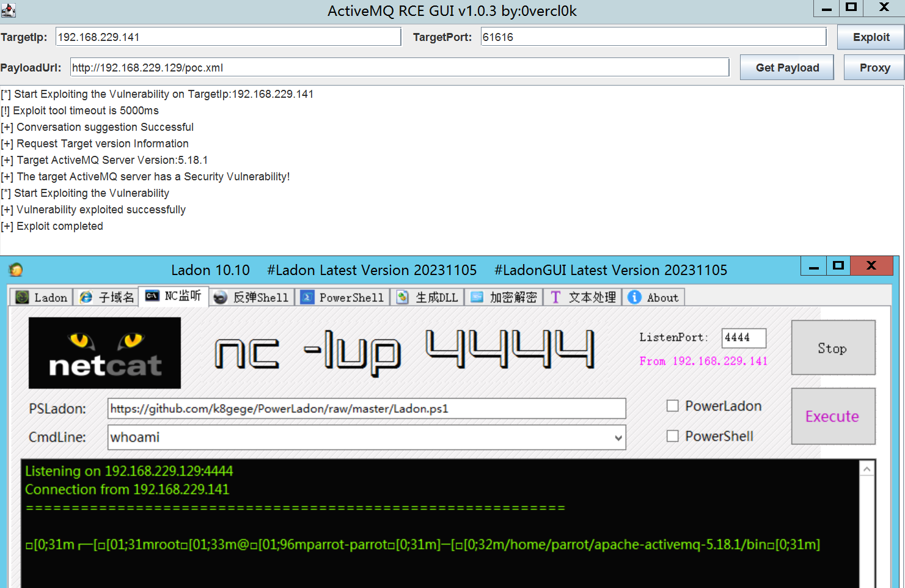Click the parrot shell prompt line

pyautogui.click(x=423, y=544)
